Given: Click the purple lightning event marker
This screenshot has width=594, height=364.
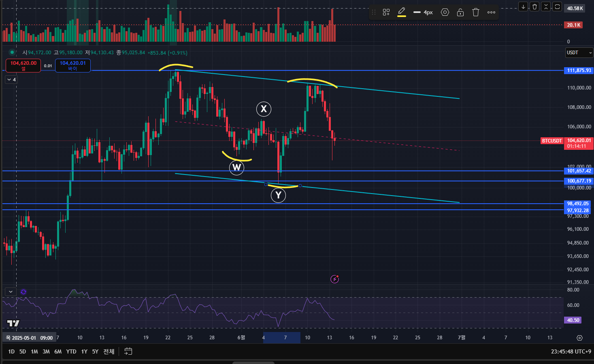Looking at the screenshot, I should pyautogui.click(x=334, y=279).
